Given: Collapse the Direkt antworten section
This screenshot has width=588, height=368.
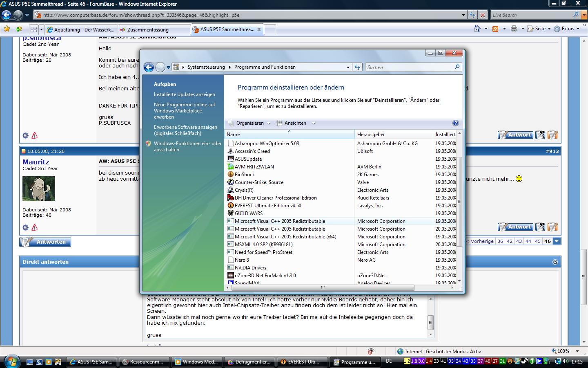Looking at the screenshot, I should click(x=555, y=262).
